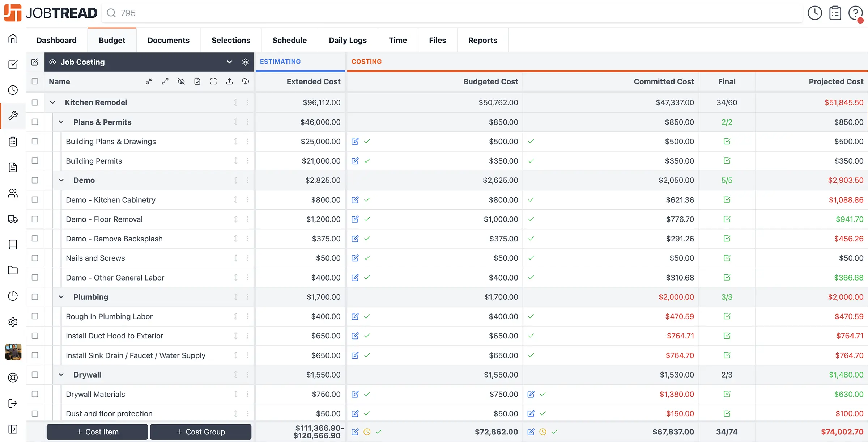Click the upload export icon in Name header
The image size is (868, 442).
[229, 81]
